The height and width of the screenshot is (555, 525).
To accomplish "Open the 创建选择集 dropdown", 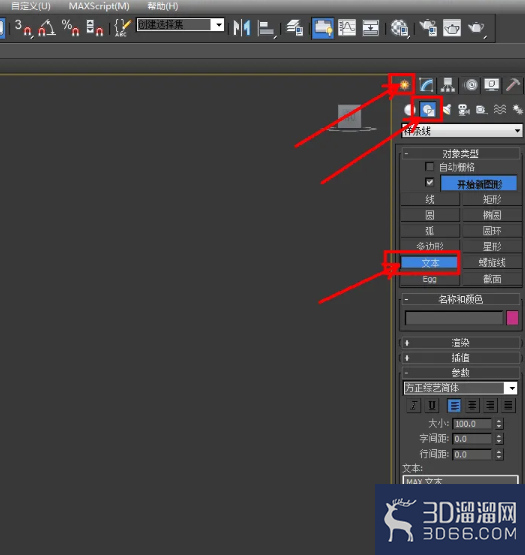I will (181, 25).
